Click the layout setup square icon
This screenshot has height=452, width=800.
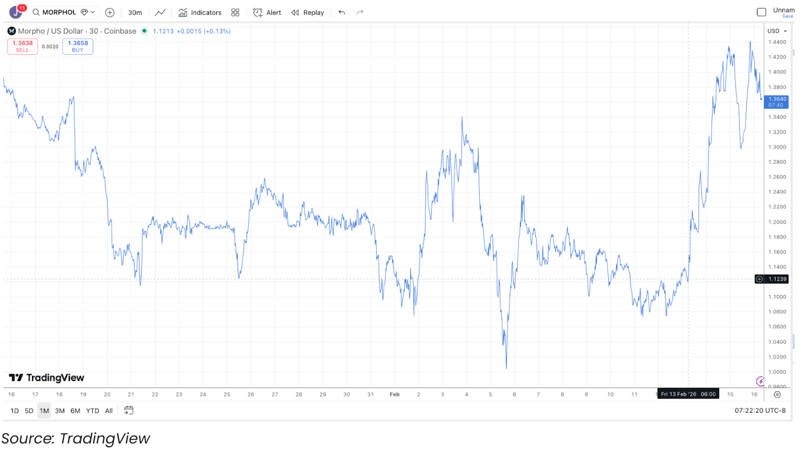pyautogui.click(x=761, y=12)
